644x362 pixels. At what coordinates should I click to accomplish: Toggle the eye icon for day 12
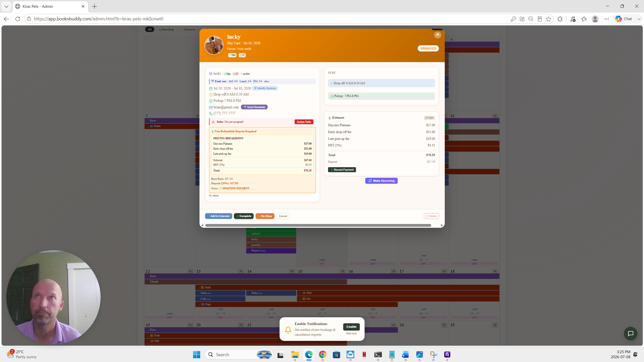click(190, 271)
